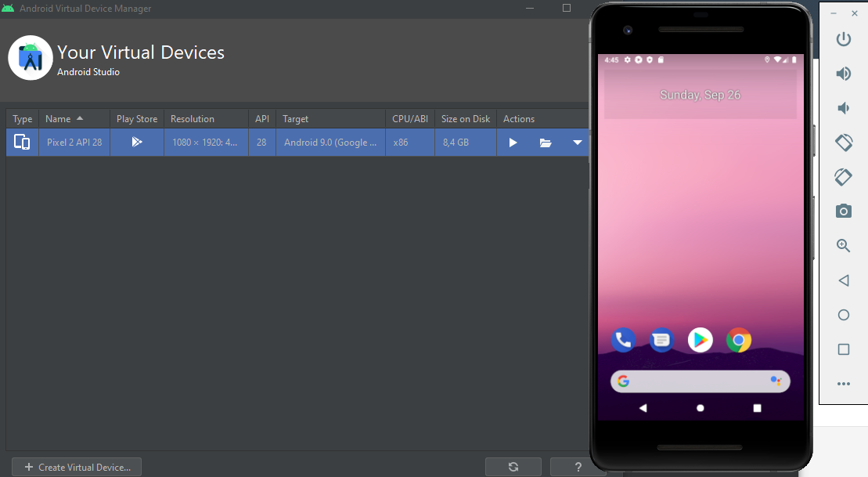Open Google Play Store app on emulator
This screenshot has width=868, height=477.
point(701,340)
